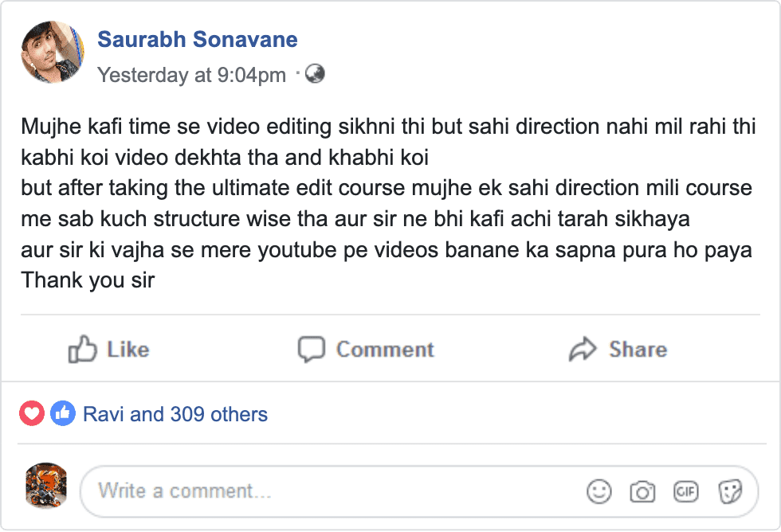Click the Comment speech bubble icon

click(x=312, y=350)
